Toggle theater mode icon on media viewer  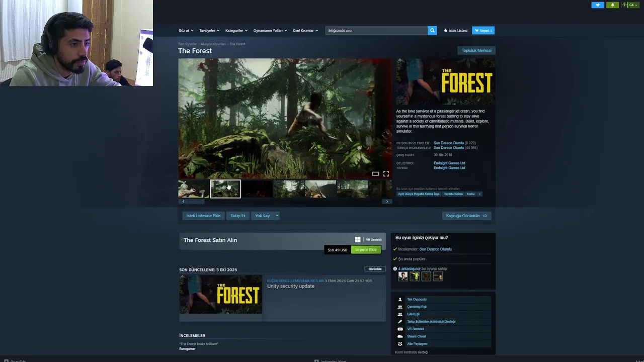click(375, 173)
